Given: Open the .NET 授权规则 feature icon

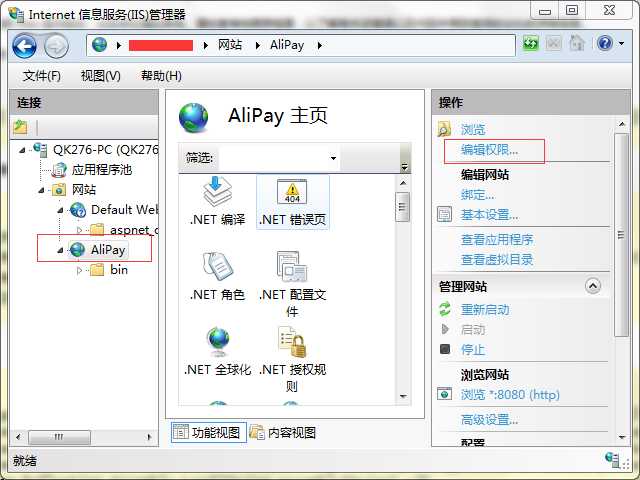Looking at the screenshot, I should 292,342.
